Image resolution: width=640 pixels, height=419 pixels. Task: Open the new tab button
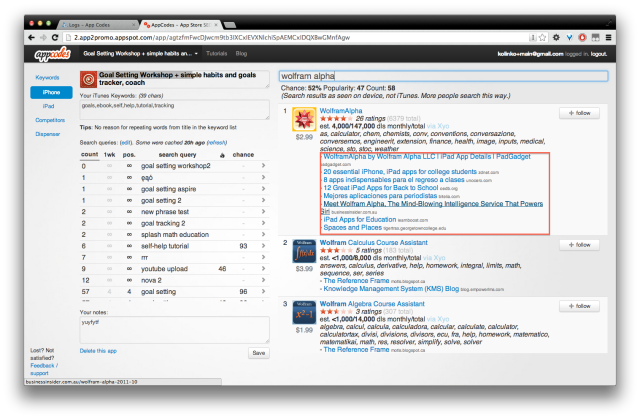click(230, 25)
